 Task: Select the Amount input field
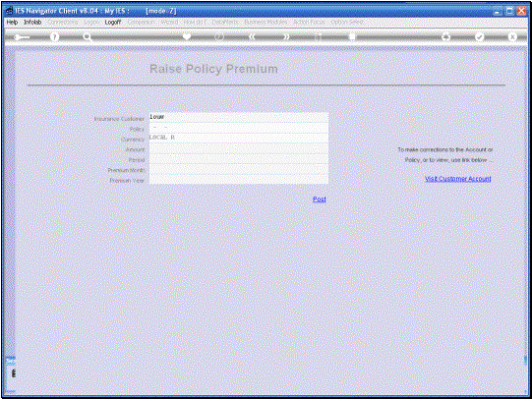[x=239, y=148]
